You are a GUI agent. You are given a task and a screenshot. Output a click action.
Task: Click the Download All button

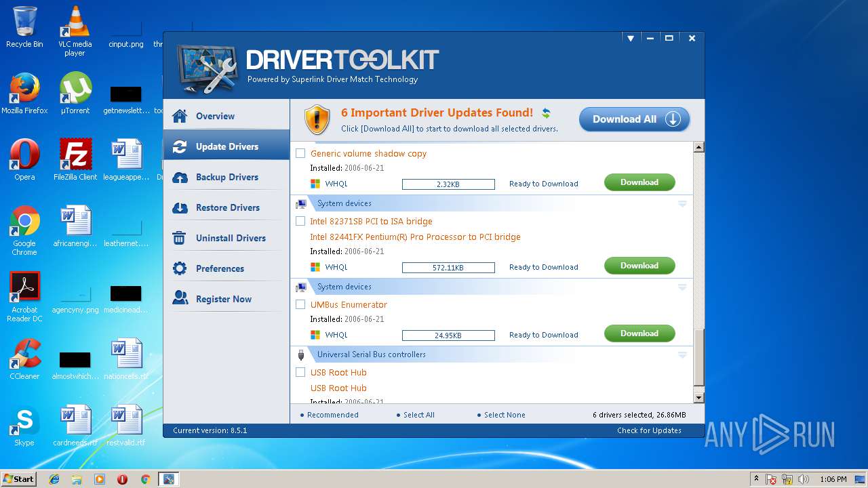click(x=634, y=119)
